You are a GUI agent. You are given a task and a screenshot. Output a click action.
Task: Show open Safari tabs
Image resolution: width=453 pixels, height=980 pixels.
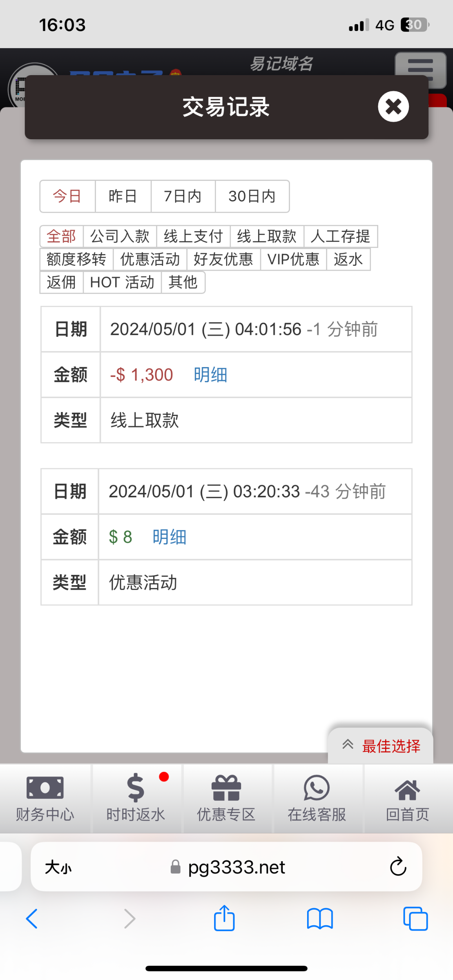tap(415, 919)
